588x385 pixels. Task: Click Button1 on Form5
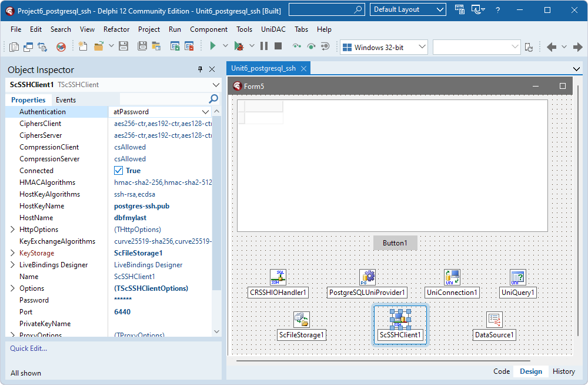[395, 243]
